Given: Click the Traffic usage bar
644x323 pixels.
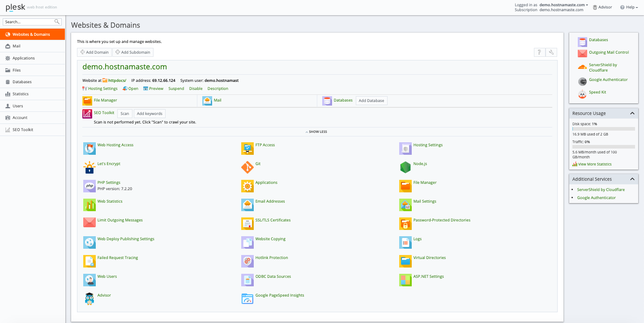Looking at the screenshot, I should pos(604,147).
